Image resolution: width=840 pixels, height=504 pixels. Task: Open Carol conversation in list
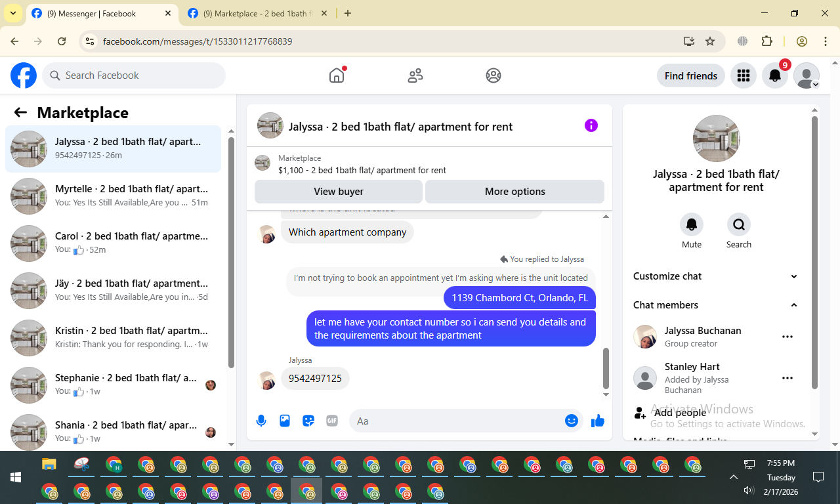(x=114, y=243)
